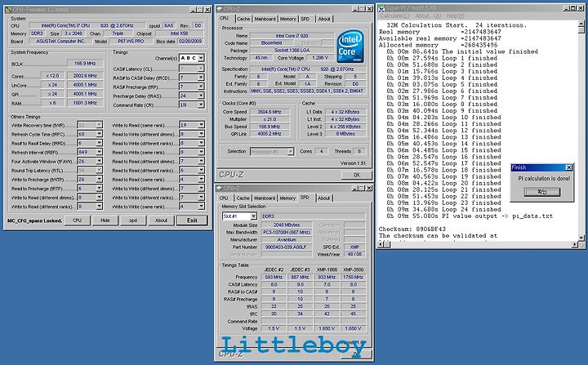The width and height of the screenshot is (588, 365).
Task: Click the Intel Core i7 logo in CPU-Z
Action: click(x=350, y=47)
